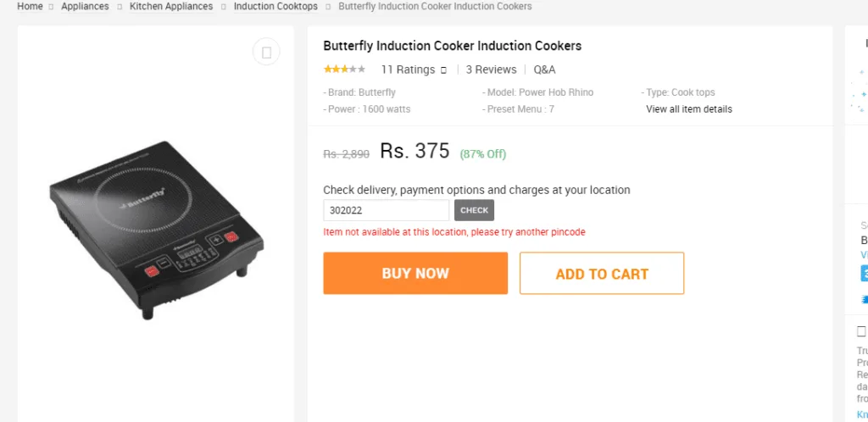Click the Butterfly induction cooker product image
The width and height of the screenshot is (868, 422).
(x=155, y=229)
